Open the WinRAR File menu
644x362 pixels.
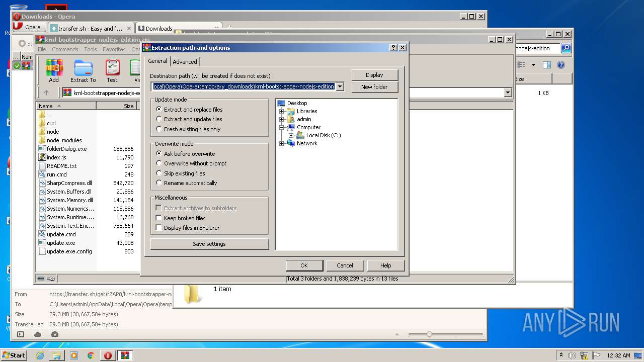(x=42, y=49)
